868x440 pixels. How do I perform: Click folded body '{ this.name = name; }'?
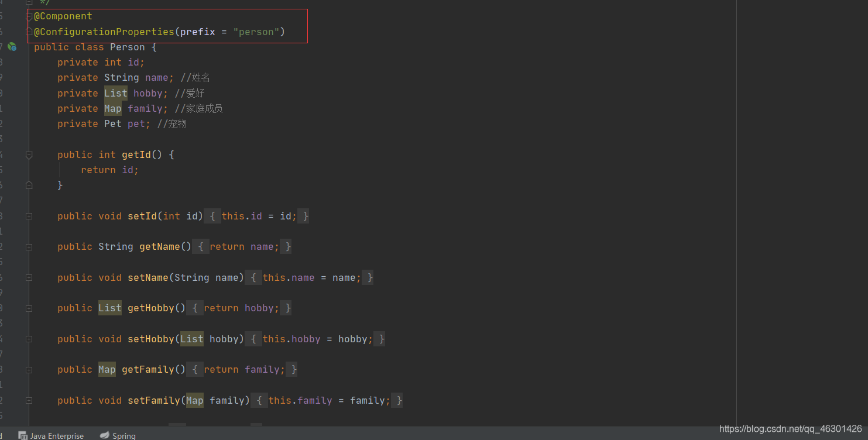coord(309,277)
